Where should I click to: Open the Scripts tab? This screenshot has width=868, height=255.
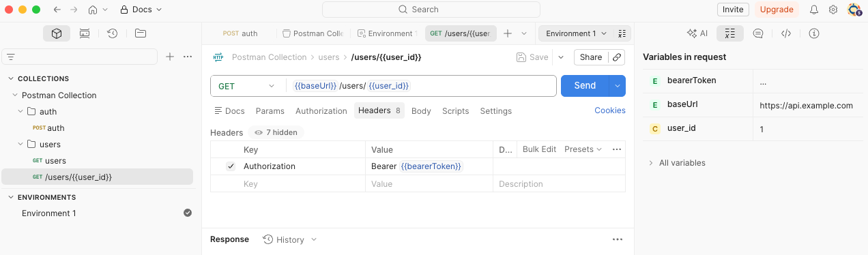pyautogui.click(x=456, y=111)
